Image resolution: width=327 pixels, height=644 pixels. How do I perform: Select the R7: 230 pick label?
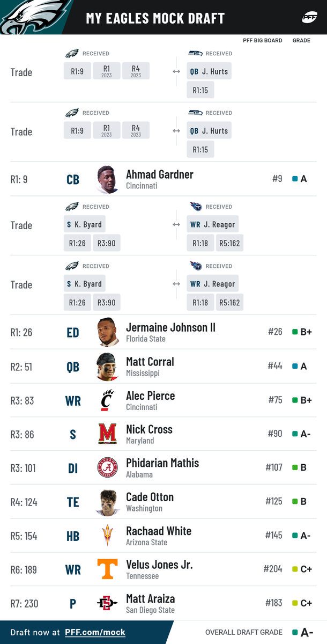pyautogui.click(x=25, y=603)
